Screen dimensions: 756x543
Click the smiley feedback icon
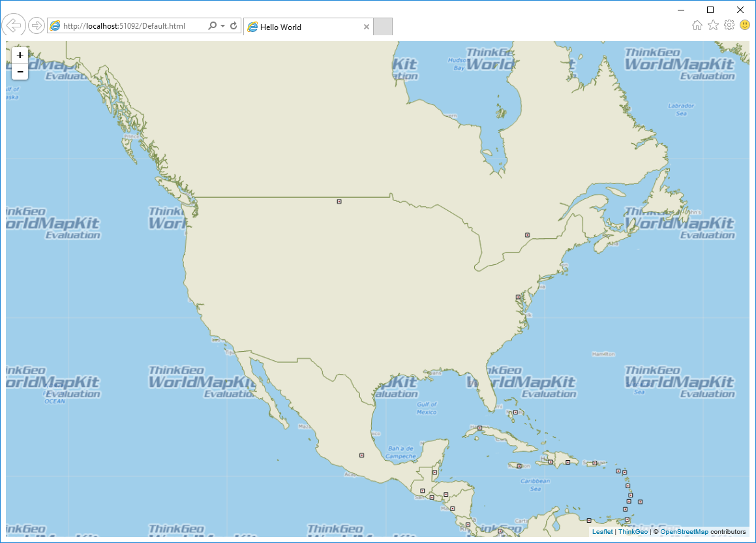coord(745,25)
